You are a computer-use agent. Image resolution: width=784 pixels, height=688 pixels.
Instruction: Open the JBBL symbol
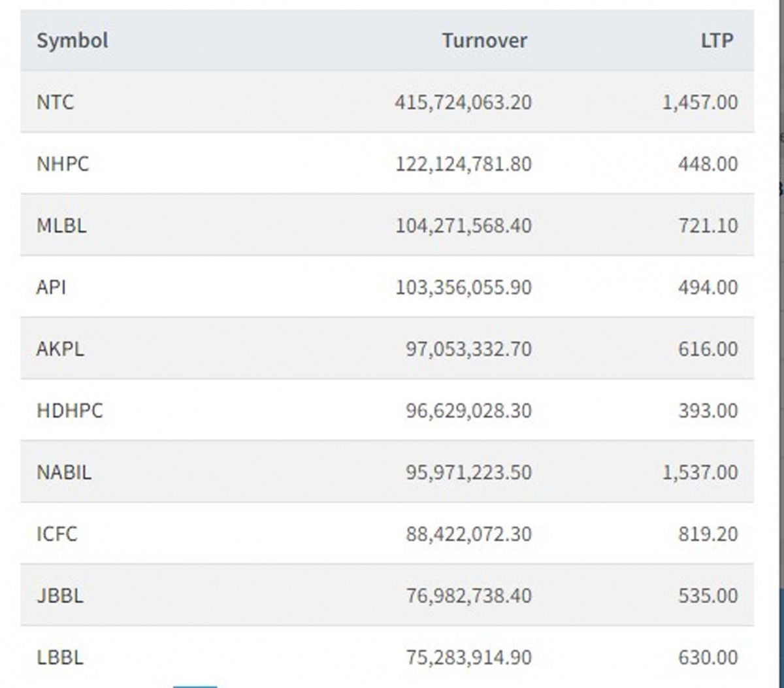pos(60,596)
